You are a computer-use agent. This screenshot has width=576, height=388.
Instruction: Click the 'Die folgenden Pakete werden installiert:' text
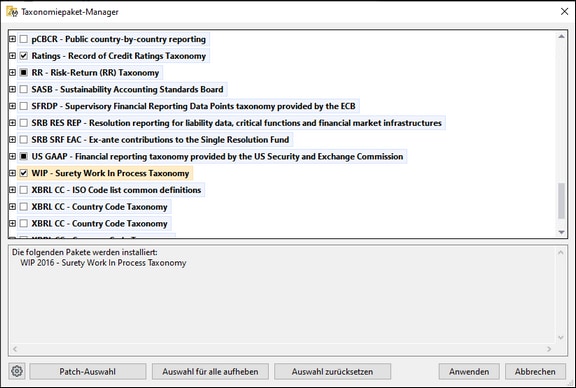pyautogui.click(x=84, y=252)
